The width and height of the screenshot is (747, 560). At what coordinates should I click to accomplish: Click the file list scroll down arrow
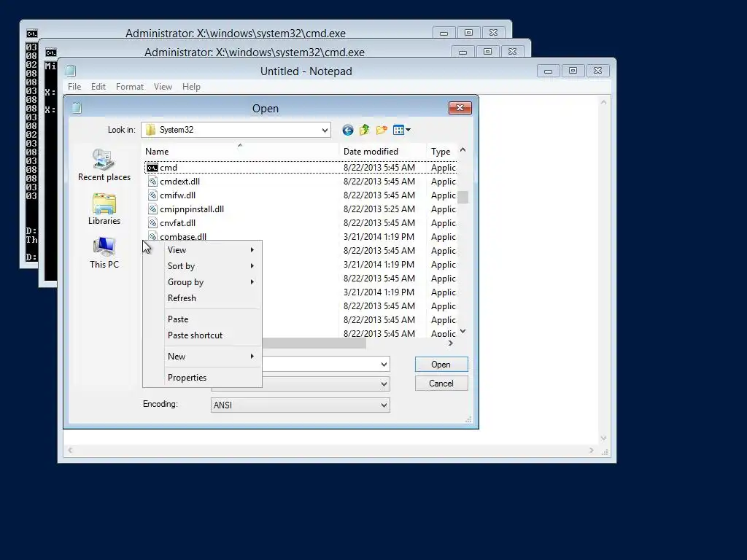(462, 332)
